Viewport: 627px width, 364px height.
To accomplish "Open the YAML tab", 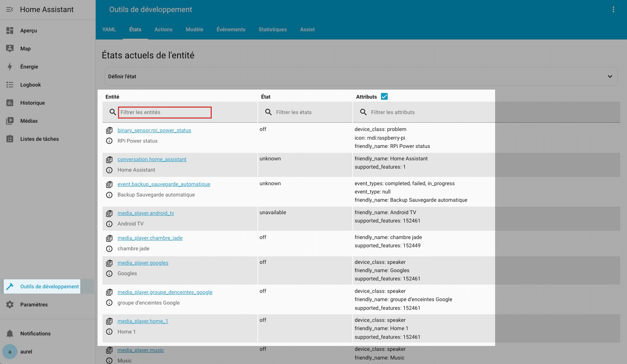I will (x=109, y=29).
